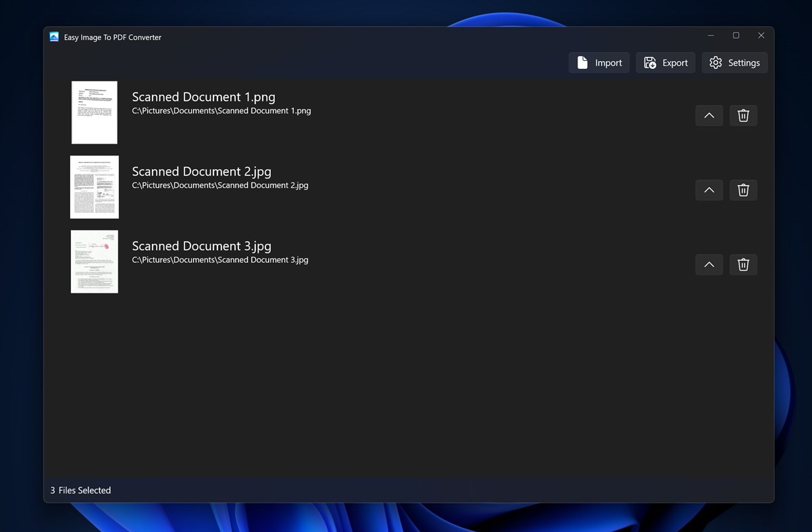Viewport: 812px width, 532px height.
Task: Click the Export button
Action: pyautogui.click(x=665, y=63)
